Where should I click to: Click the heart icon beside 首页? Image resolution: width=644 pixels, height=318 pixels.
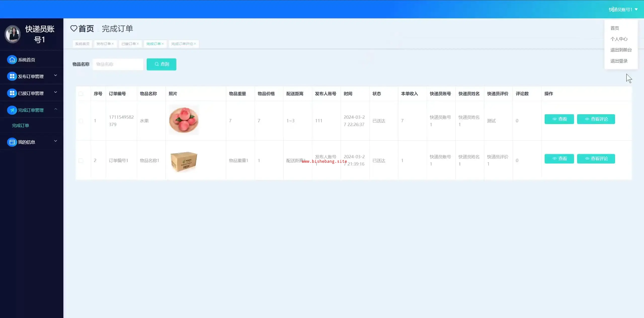tap(74, 28)
